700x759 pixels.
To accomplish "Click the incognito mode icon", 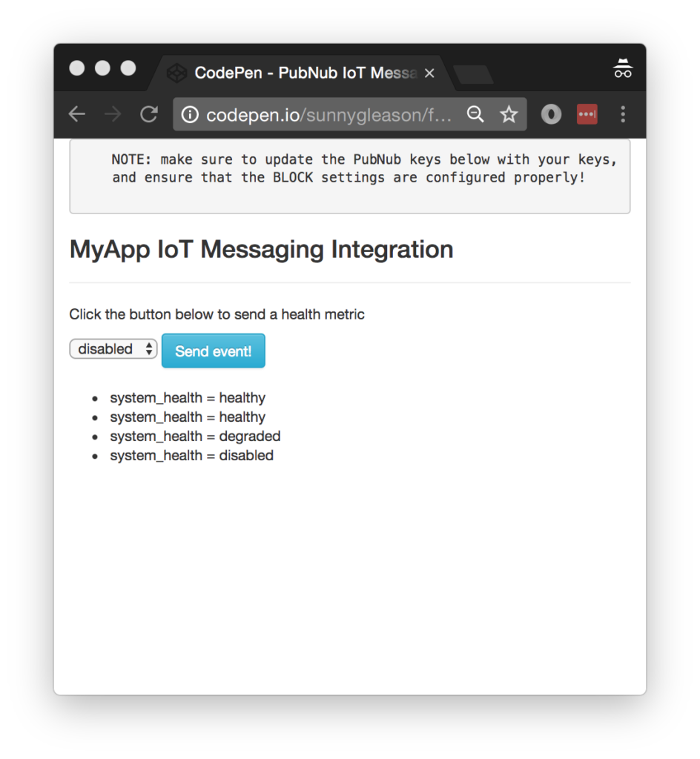I will click(x=622, y=70).
